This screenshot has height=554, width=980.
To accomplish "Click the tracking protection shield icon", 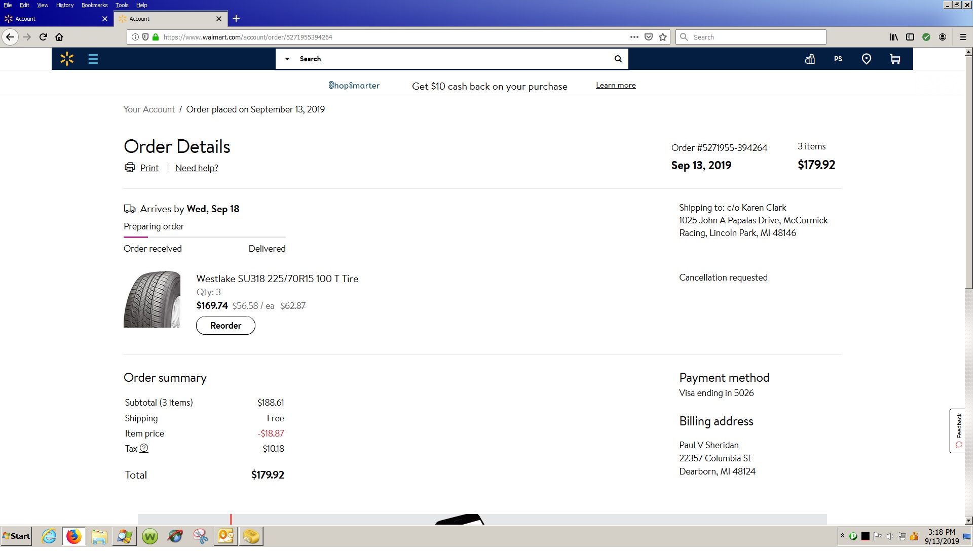I will pyautogui.click(x=145, y=37).
